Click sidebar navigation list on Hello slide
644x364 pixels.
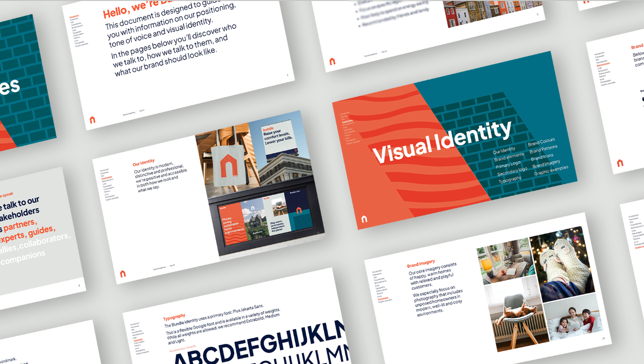click(78, 31)
